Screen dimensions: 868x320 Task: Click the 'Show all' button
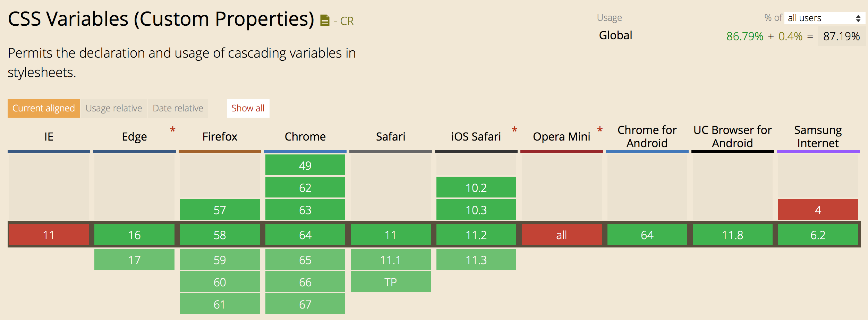point(248,108)
